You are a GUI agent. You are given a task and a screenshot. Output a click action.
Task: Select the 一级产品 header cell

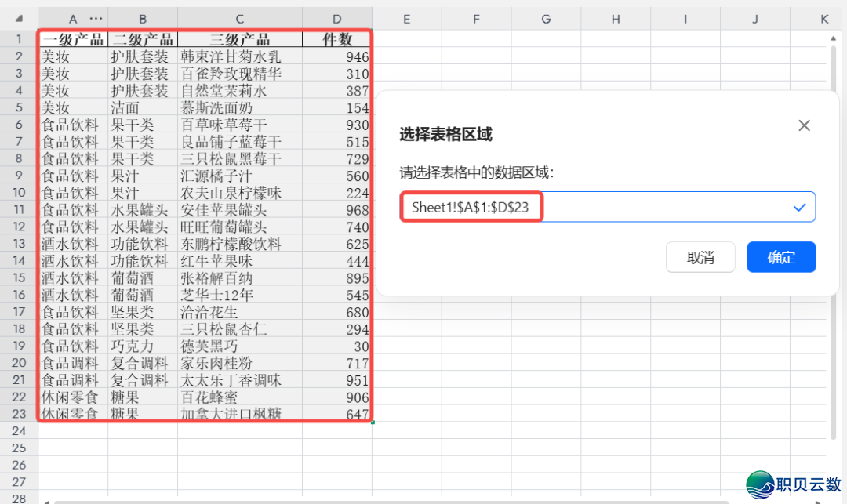(x=73, y=39)
